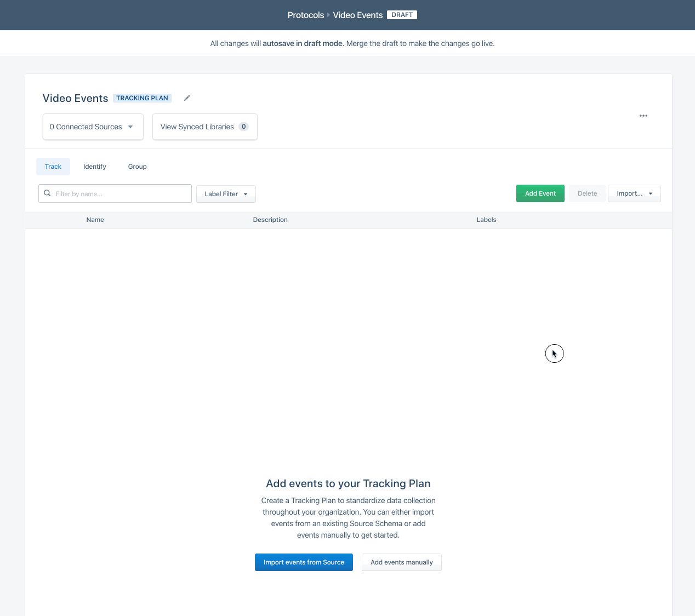
Task: Select the Track tab
Action: (53, 167)
